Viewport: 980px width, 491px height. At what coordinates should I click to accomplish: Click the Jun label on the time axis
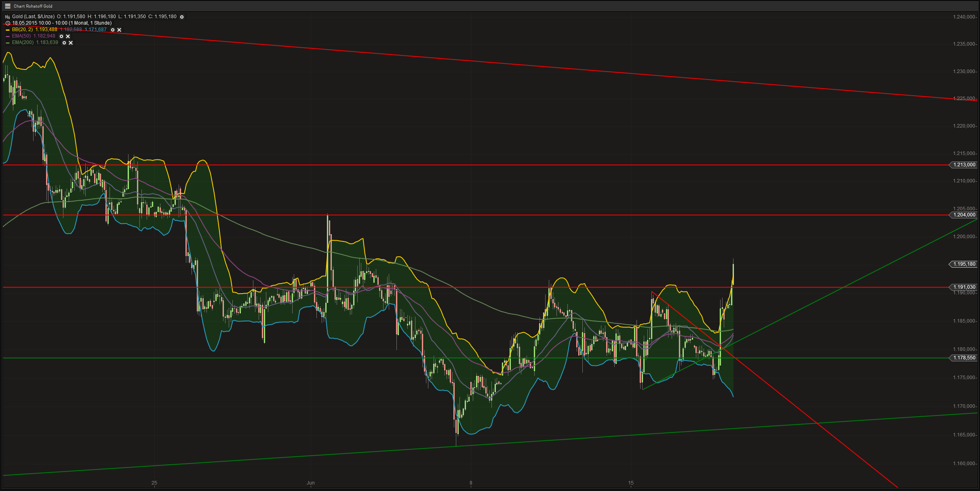[x=311, y=483]
